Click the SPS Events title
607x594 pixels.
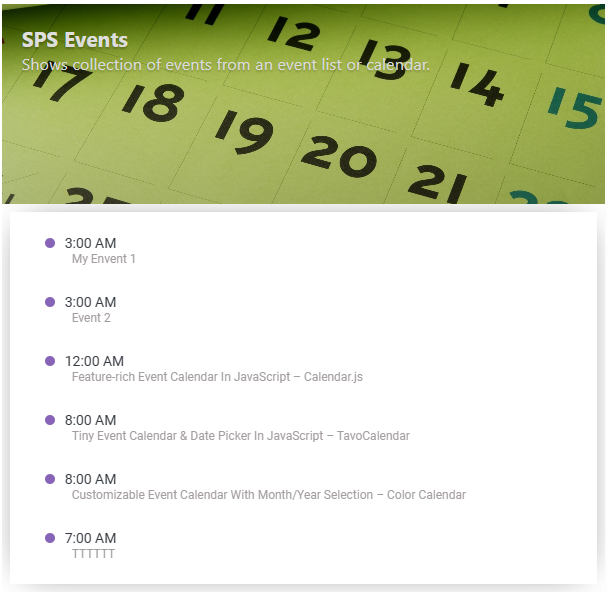(75, 40)
